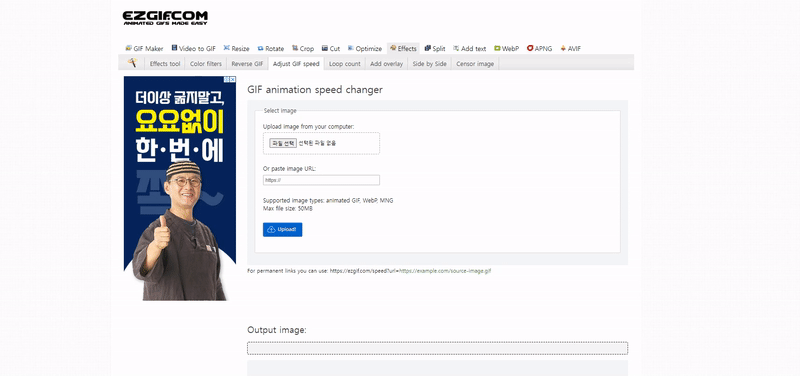Select the Effects menu item
800x376 pixels.
tap(403, 48)
